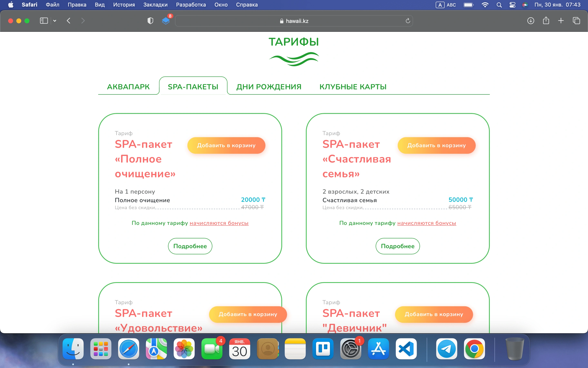Select the SPA-ПАКЕТЫ tab
The width and height of the screenshot is (588, 368).
click(193, 87)
